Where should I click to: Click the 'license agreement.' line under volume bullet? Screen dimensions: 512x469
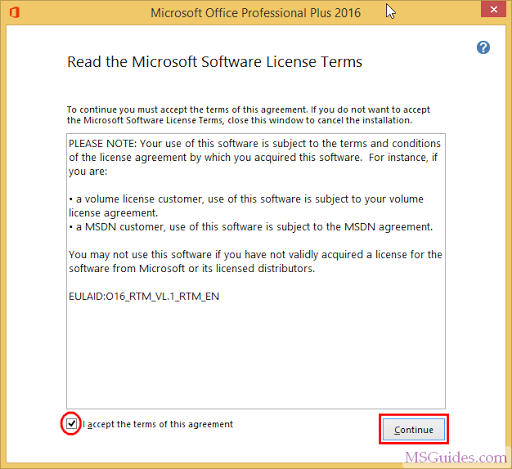coord(113,213)
